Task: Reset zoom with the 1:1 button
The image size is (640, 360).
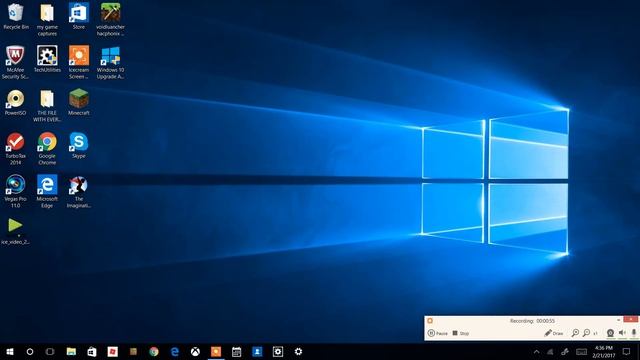Action: pyautogui.click(x=596, y=333)
